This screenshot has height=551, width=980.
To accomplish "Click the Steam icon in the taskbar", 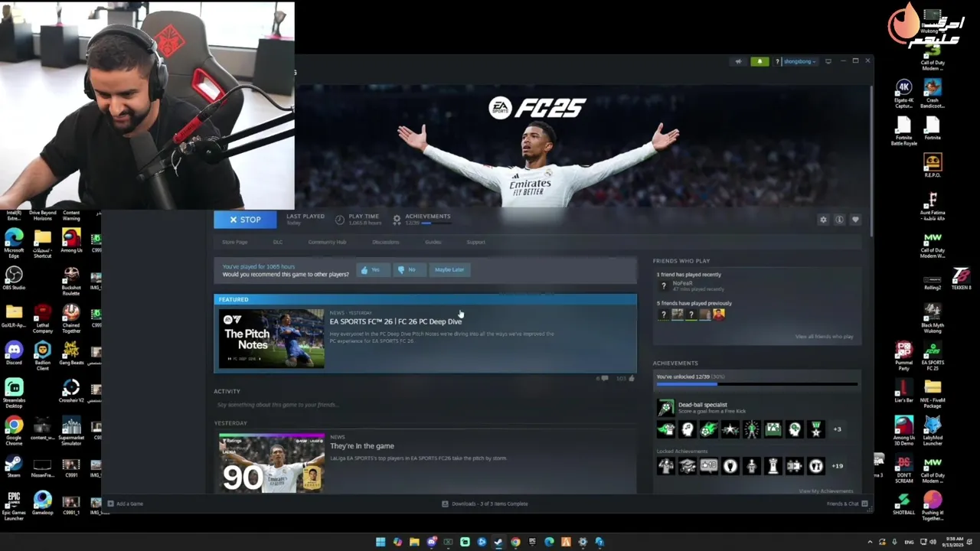I will click(x=498, y=542).
